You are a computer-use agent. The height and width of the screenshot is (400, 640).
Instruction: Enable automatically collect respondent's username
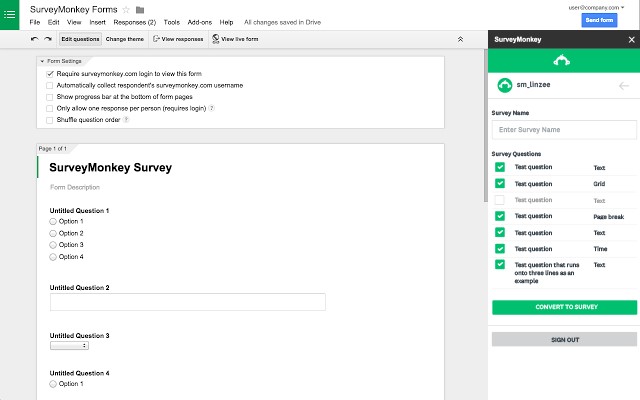pos(50,85)
